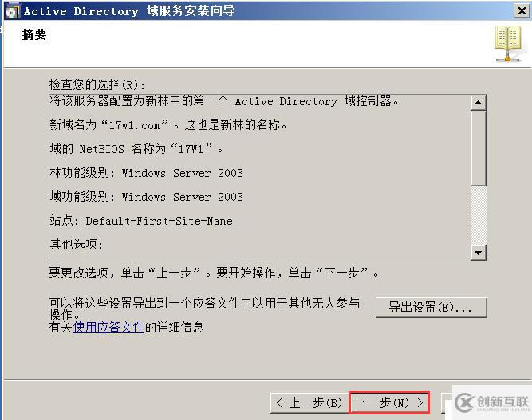Viewport: 532px width, 420px height.
Task: Click the Next step (下一步) button
Action: tap(389, 402)
